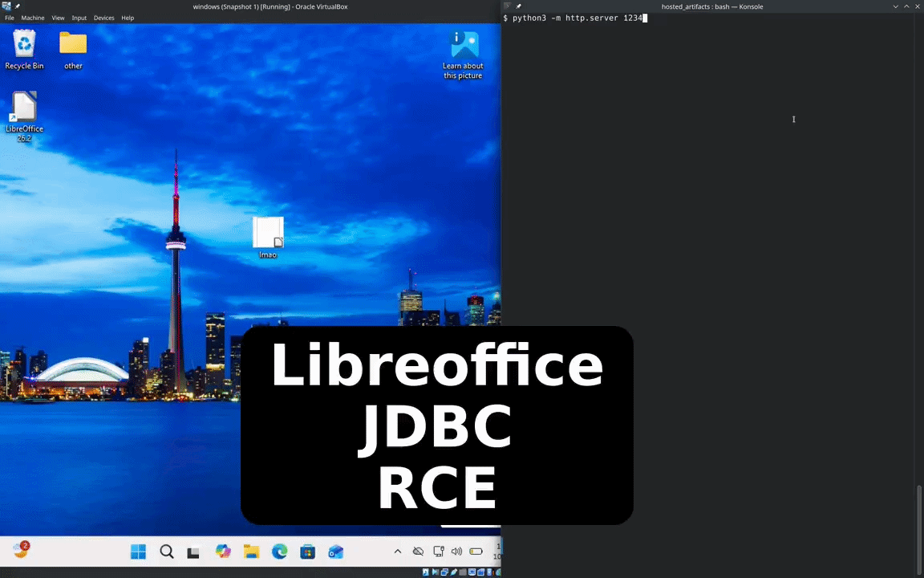Select the 'lmao' file on desktop
924x578 pixels.
coord(268,237)
